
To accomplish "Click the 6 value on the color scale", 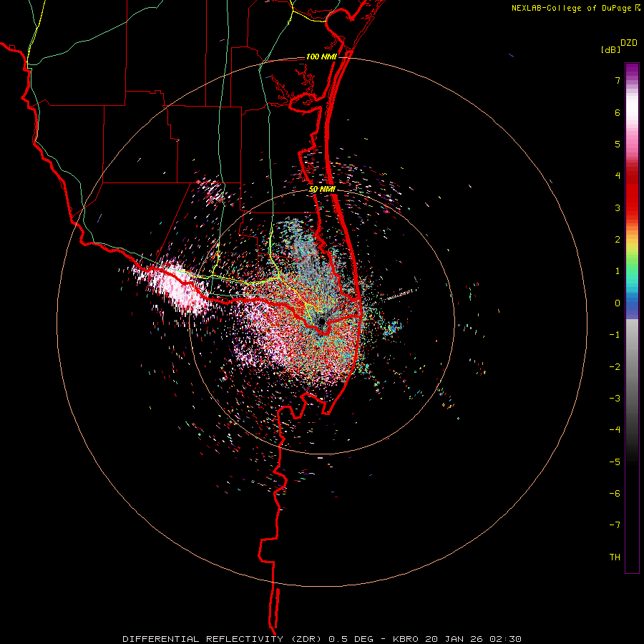I will click(x=618, y=112).
